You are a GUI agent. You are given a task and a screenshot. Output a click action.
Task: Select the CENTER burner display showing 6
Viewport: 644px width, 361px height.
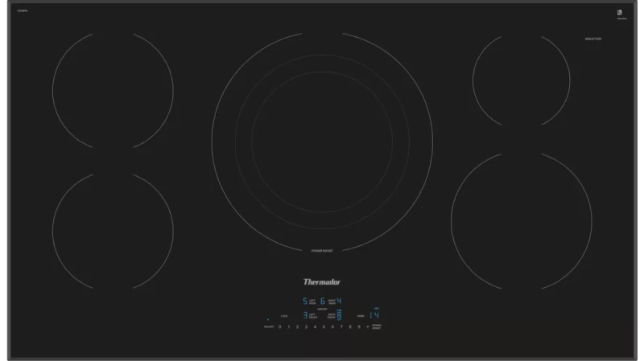coord(322,301)
